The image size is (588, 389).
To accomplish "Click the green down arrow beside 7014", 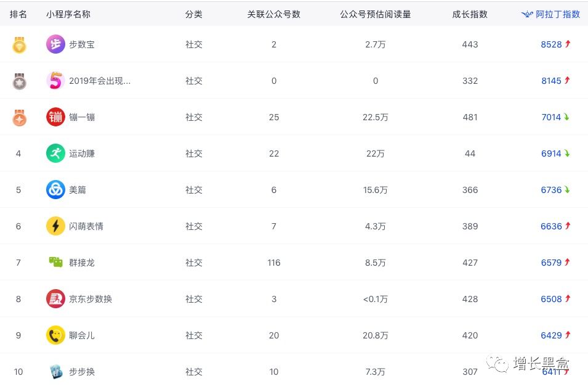I will [x=567, y=117].
